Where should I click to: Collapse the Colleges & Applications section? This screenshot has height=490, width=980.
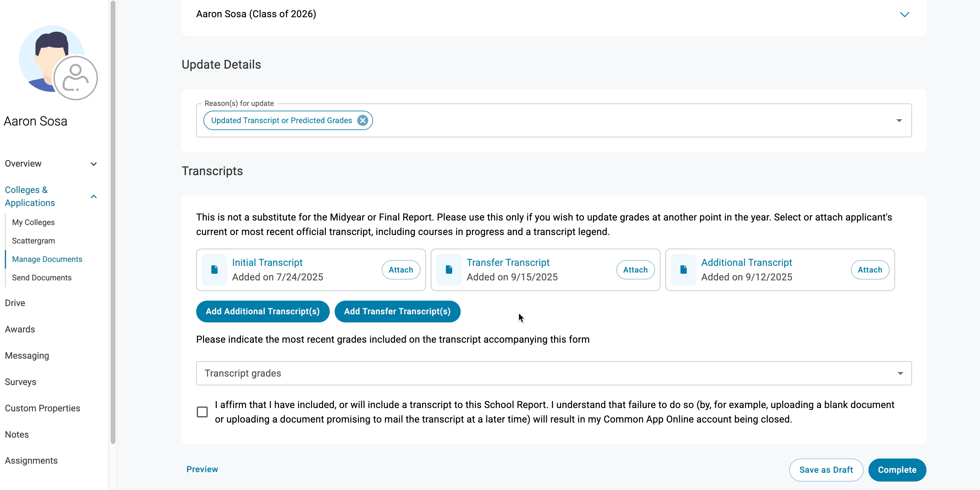click(x=94, y=197)
